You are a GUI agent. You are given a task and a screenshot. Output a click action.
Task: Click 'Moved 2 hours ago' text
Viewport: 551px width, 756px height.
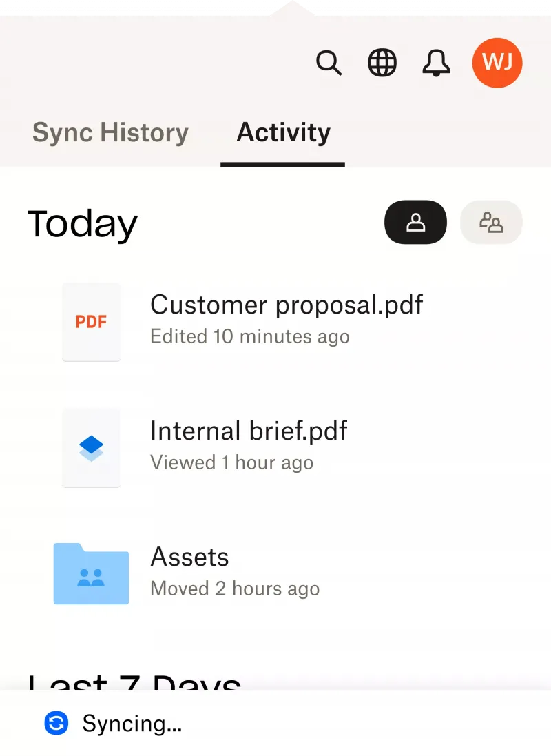(x=235, y=589)
